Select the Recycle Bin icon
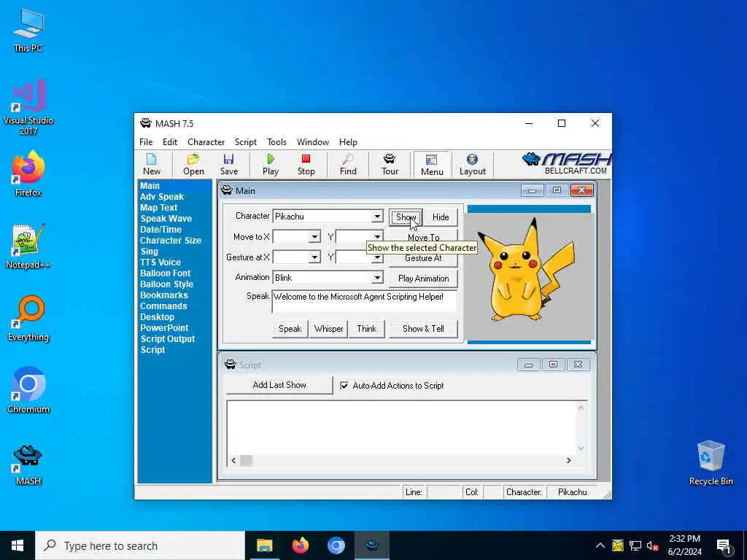The width and height of the screenshot is (747, 560). point(711,463)
